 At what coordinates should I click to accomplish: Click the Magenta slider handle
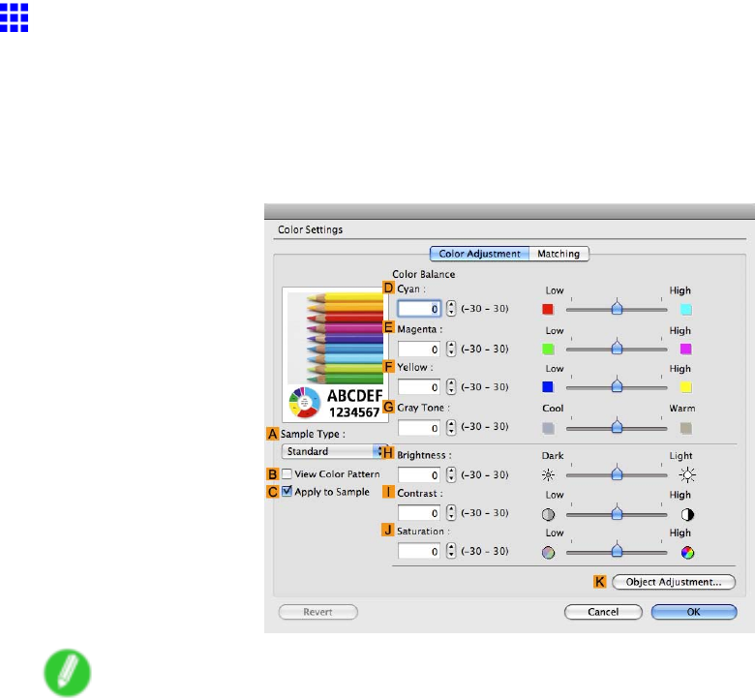[617, 347]
